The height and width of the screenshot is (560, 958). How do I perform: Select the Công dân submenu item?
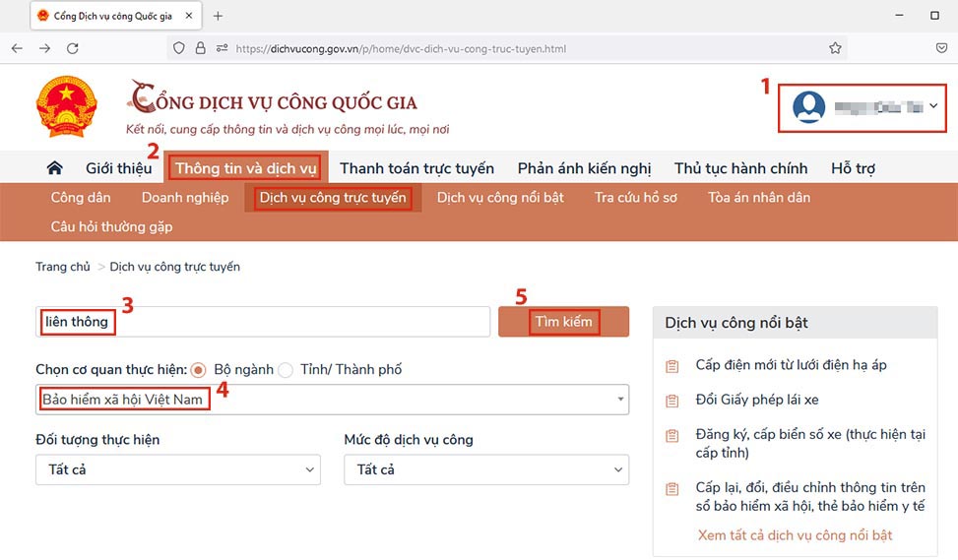pos(81,197)
